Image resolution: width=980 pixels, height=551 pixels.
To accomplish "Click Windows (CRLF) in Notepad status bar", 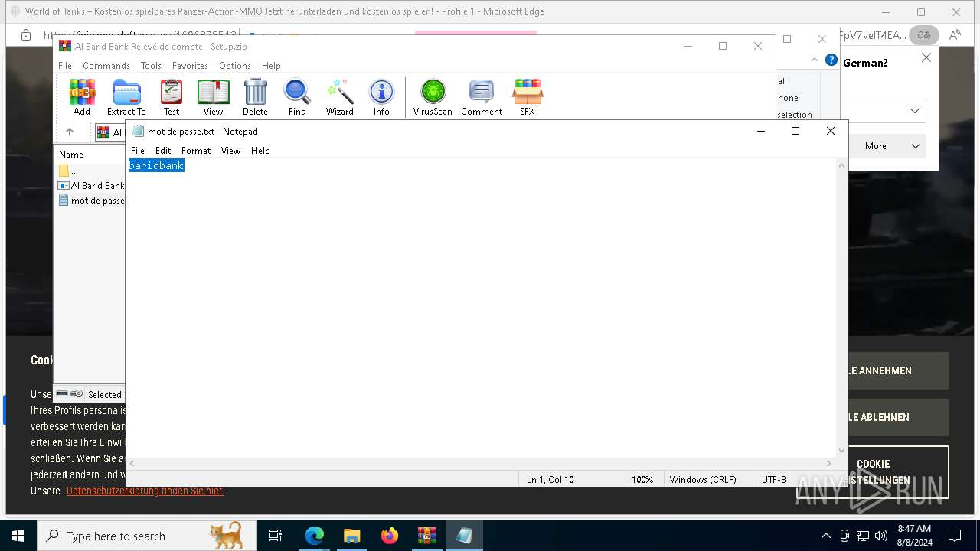I will point(703,480).
